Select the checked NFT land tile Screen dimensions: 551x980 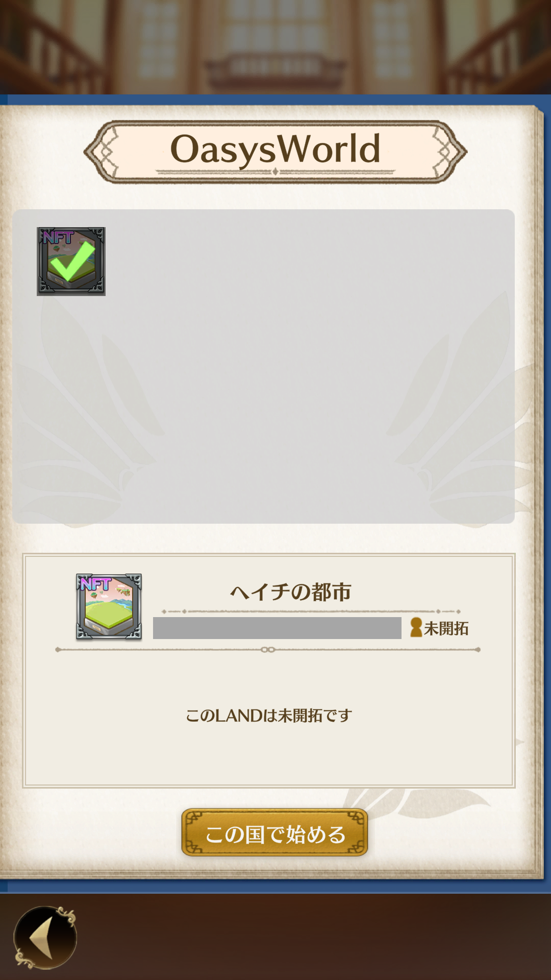(71, 261)
